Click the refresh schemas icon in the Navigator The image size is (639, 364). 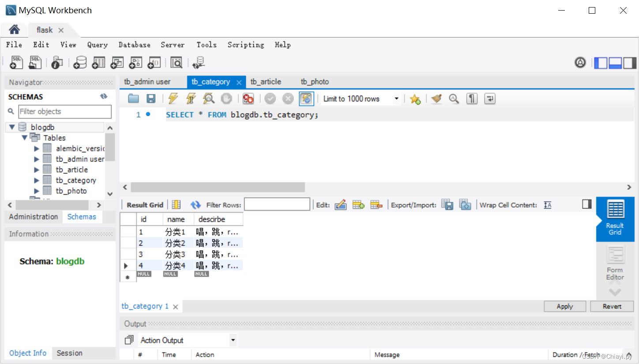click(x=104, y=97)
